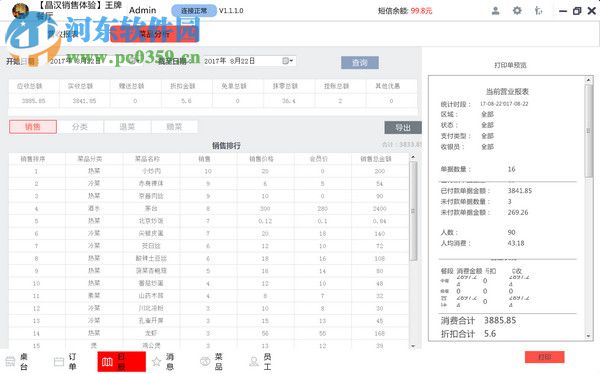Screen dimensions: 600x374
Task: Open the settings gear icon
Action: (x=517, y=11)
